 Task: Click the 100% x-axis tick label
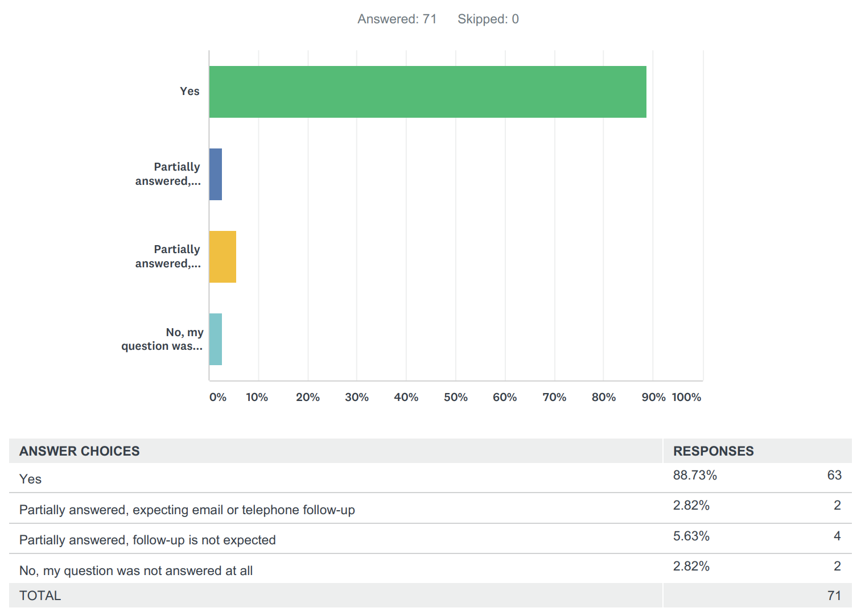click(x=686, y=397)
